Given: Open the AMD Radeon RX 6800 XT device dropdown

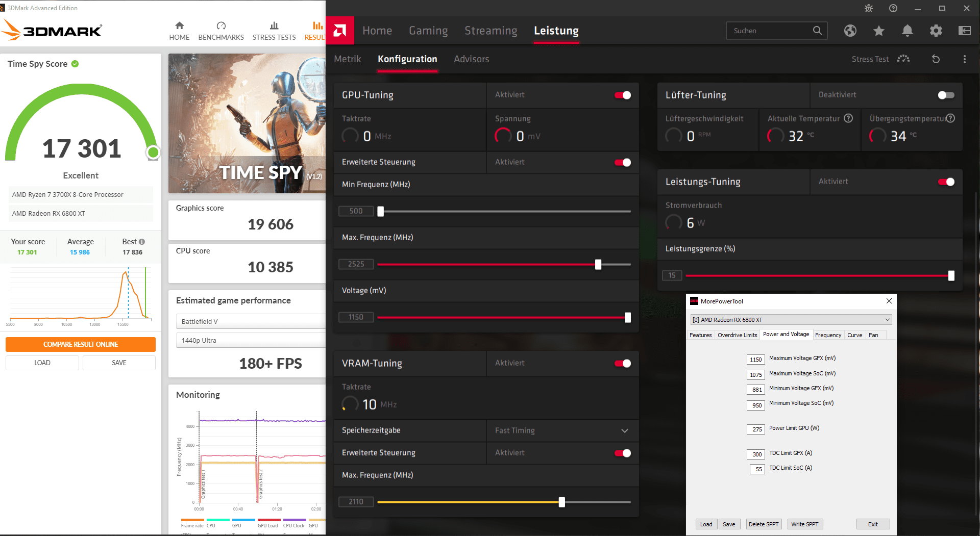Looking at the screenshot, I should pos(791,320).
